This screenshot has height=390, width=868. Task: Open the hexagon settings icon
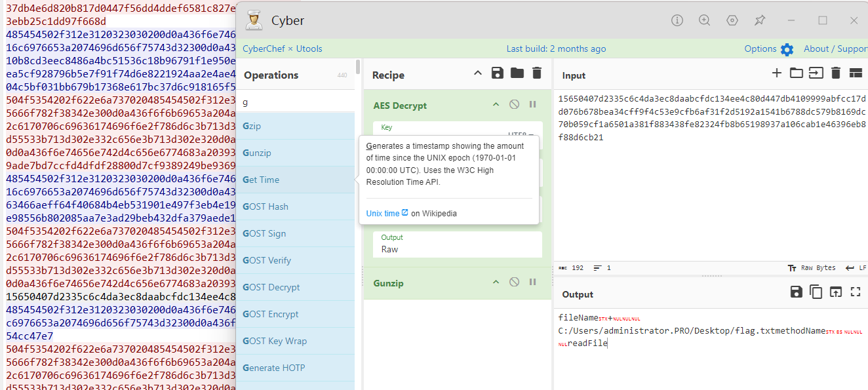(x=732, y=20)
